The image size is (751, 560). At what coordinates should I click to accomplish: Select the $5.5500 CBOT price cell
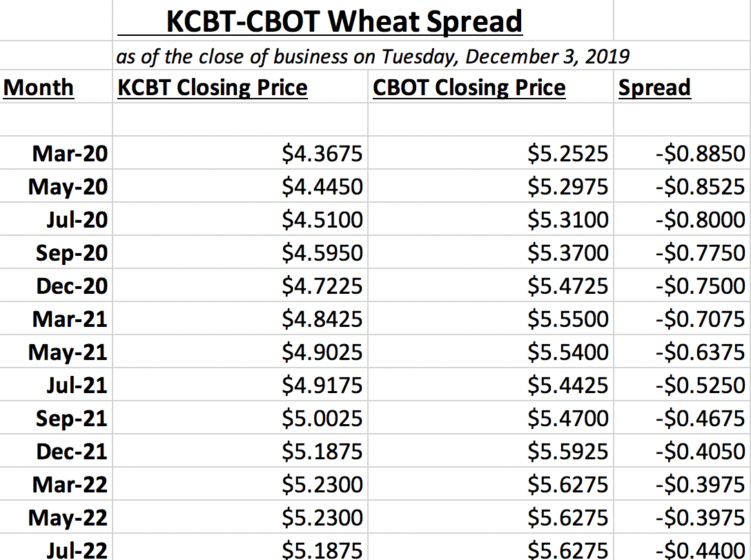pos(491,319)
